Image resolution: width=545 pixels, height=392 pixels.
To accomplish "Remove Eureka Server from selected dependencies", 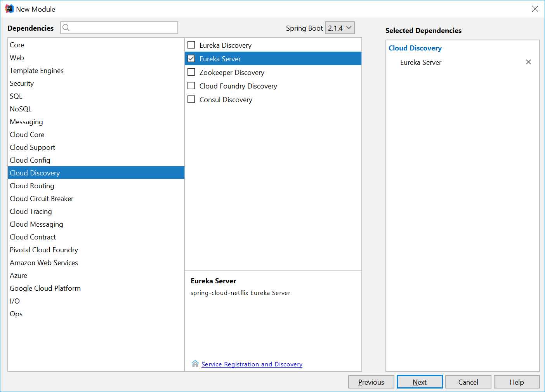I will (528, 62).
